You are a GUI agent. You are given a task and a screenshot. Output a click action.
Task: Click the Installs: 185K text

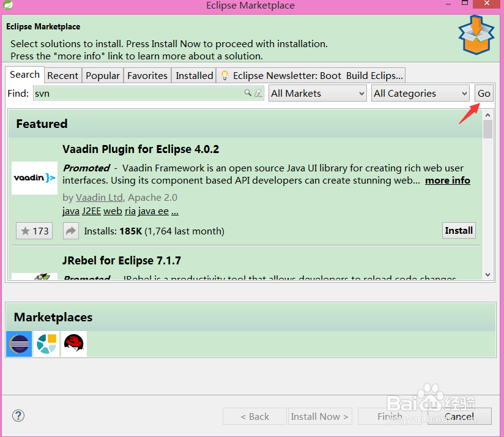pos(113,231)
